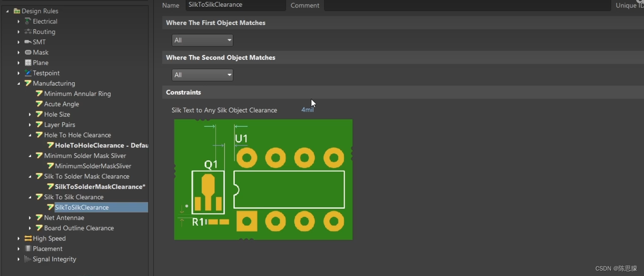Click the Comment input field
The image size is (644, 276).
pos(467,5)
